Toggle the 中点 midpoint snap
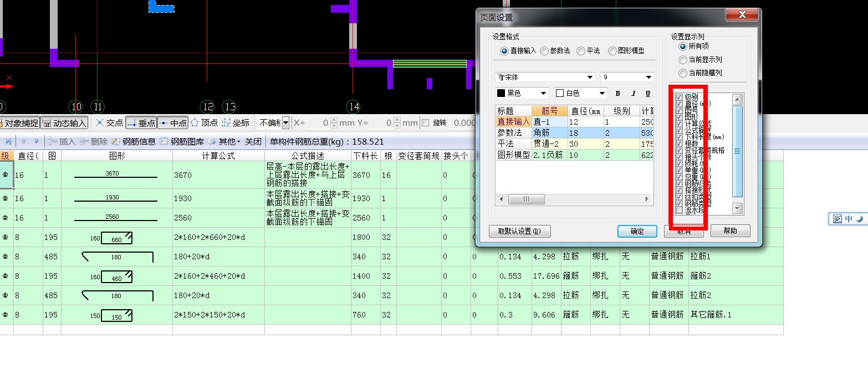 pyautogui.click(x=173, y=122)
